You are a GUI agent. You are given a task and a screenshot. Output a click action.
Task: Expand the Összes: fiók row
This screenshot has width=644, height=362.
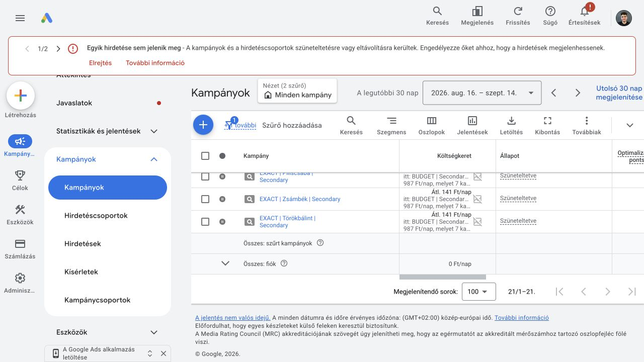pyautogui.click(x=225, y=263)
